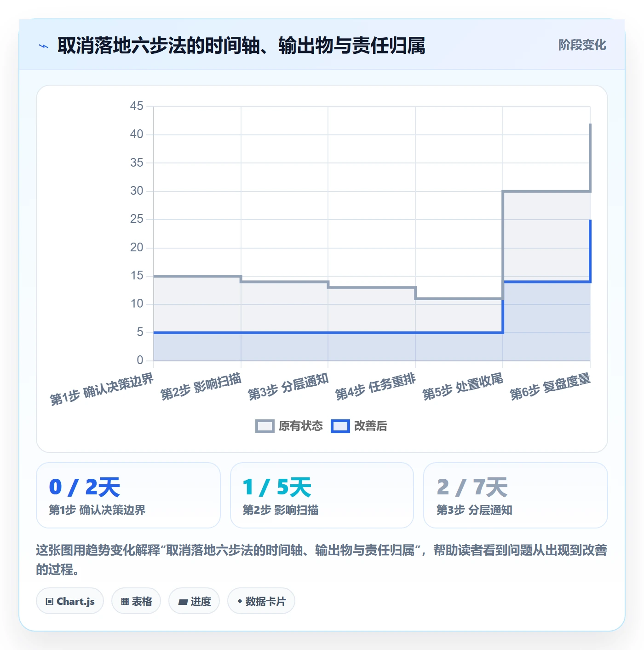Click the x-axis label 第3步 分层通知
644x650 pixels.
point(288,387)
